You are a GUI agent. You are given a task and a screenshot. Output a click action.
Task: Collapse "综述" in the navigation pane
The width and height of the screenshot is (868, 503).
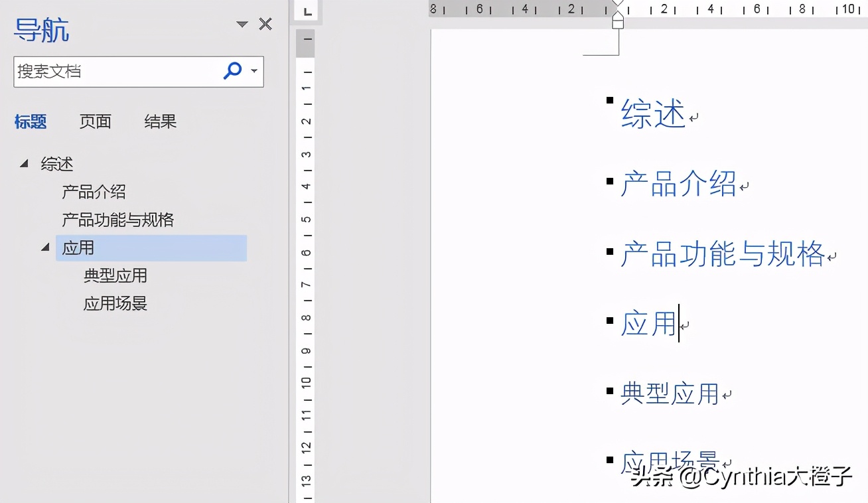24,163
